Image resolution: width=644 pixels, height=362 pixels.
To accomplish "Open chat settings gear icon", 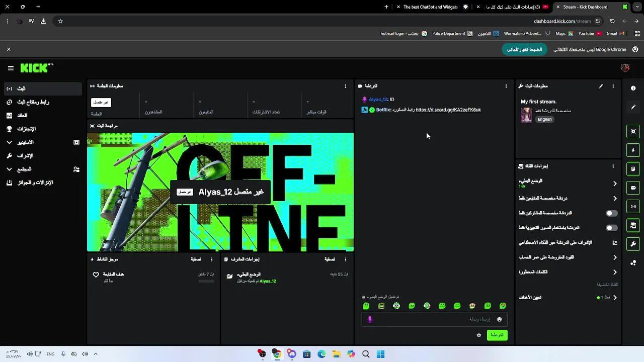I will (x=479, y=335).
